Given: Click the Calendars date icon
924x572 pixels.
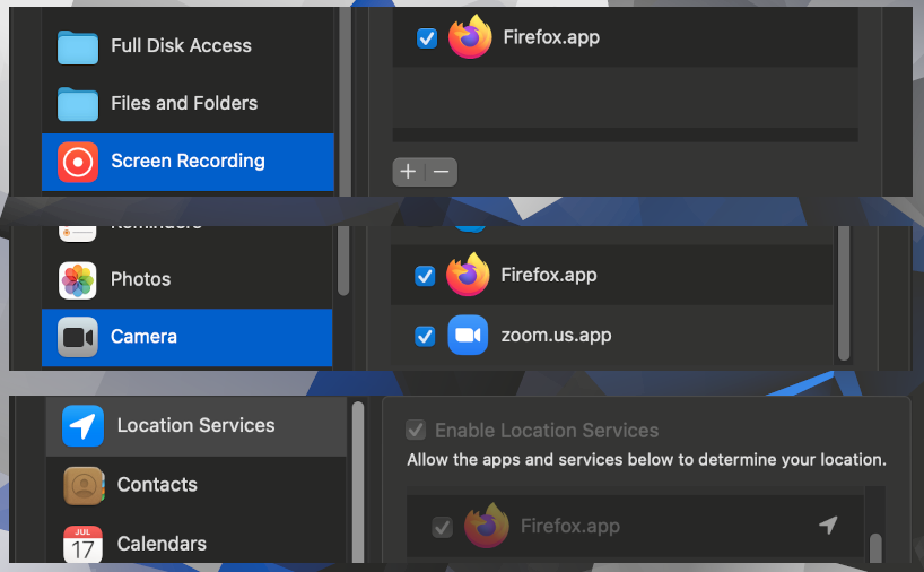Looking at the screenshot, I should click(x=83, y=544).
